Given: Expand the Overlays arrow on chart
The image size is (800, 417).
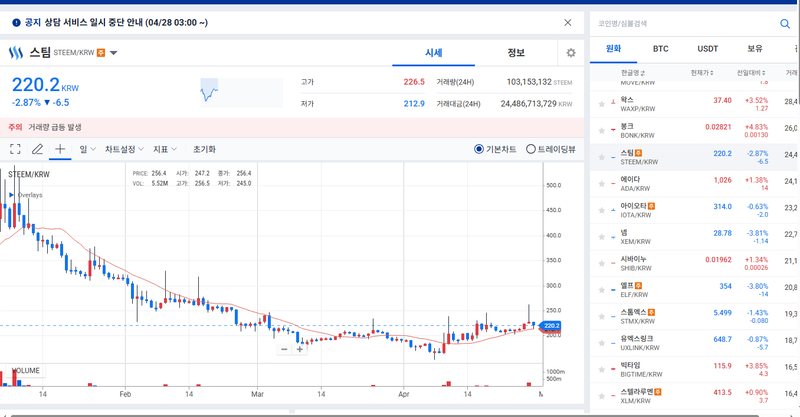Looking at the screenshot, I should [11, 195].
